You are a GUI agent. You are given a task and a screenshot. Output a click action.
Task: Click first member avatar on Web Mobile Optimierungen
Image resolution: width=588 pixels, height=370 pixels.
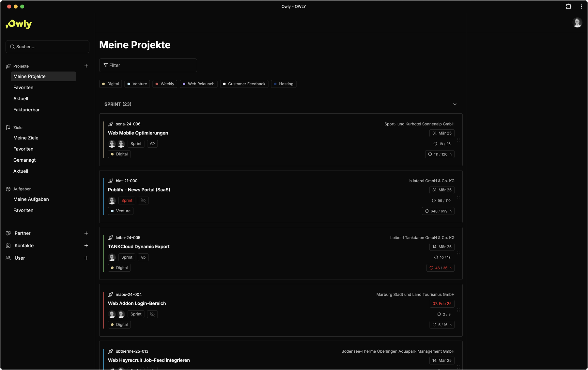click(x=112, y=144)
